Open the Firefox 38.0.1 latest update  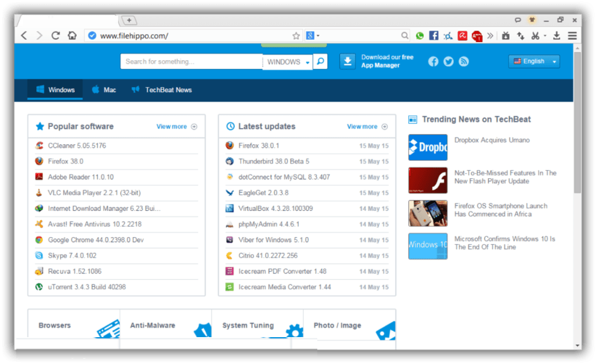[x=259, y=145]
